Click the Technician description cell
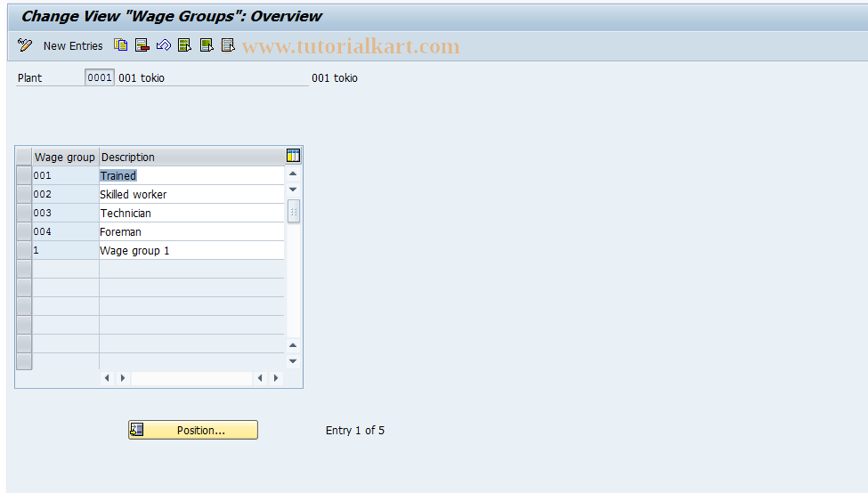868x493 pixels. [191, 213]
